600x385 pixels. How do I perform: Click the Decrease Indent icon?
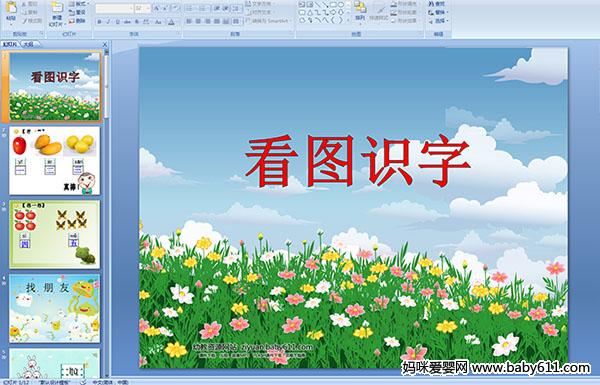[x=217, y=8]
